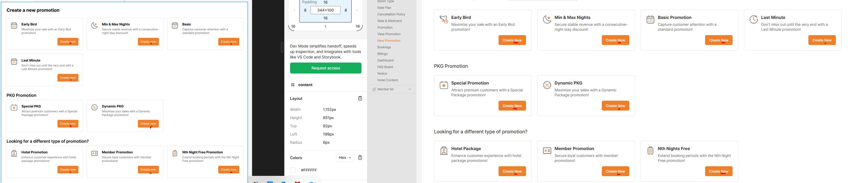Screen dimensions: 868x183
Task: Click the Basic Promotion calendar icon
Action: (x=650, y=19)
